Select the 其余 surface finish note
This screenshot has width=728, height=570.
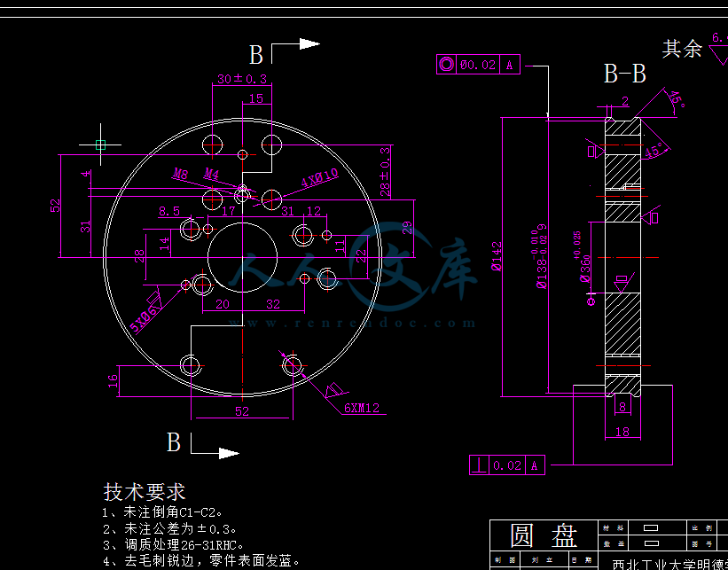682,49
